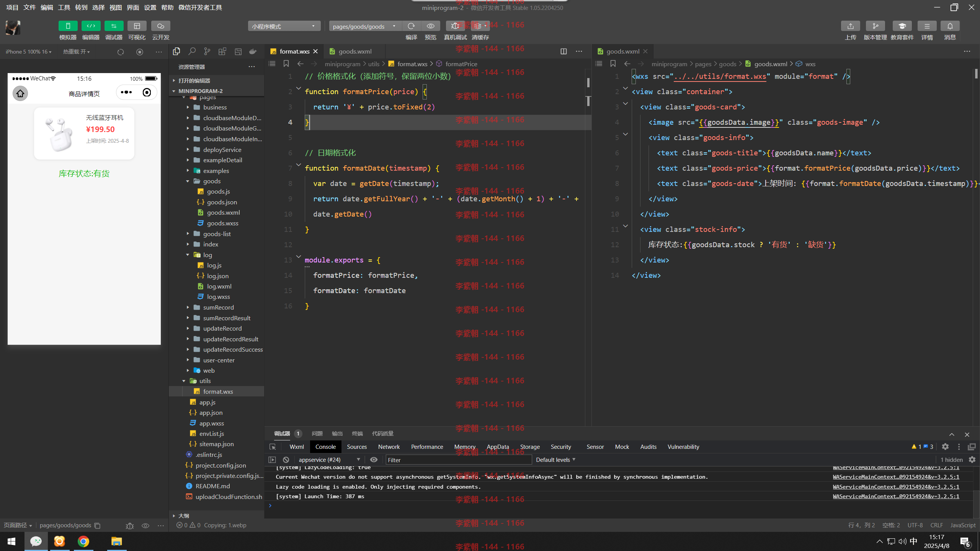Collapse the debugger panel chevron
This screenshot has height=551, width=980.
pos(952,434)
